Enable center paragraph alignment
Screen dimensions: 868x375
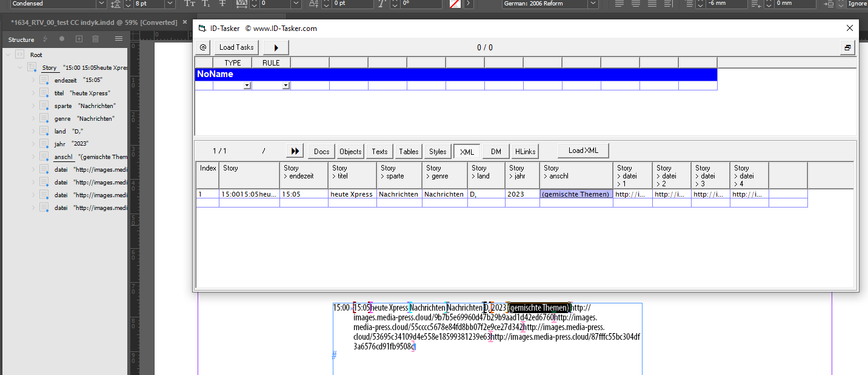click(x=635, y=4)
